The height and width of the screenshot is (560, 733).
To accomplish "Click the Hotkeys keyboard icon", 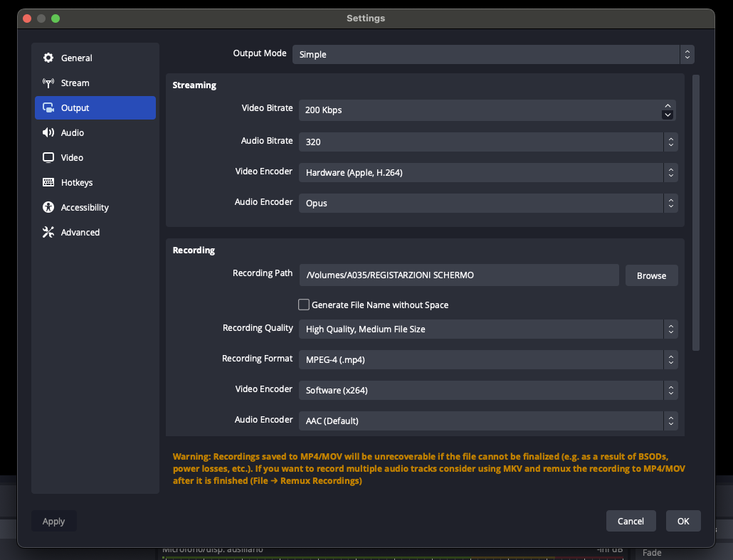I will (48, 183).
